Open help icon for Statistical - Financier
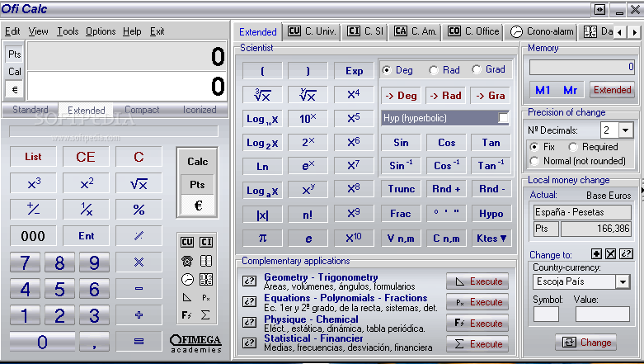644x364 pixels. (x=249, y=343)
